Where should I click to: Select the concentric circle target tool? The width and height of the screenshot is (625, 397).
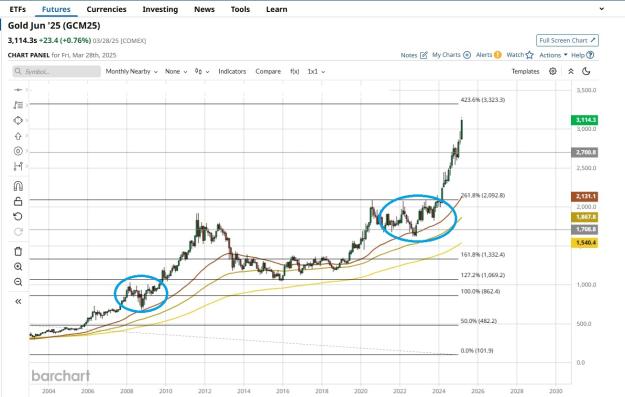coord(18,151)
